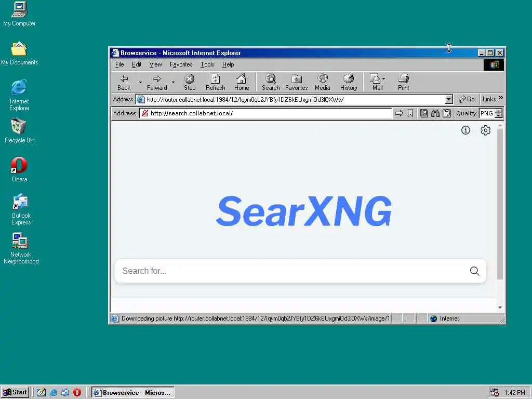532x399 pixels.
Task: Stop page loading with Stop button
Action: pyautogui.click(x=189, y=83)
